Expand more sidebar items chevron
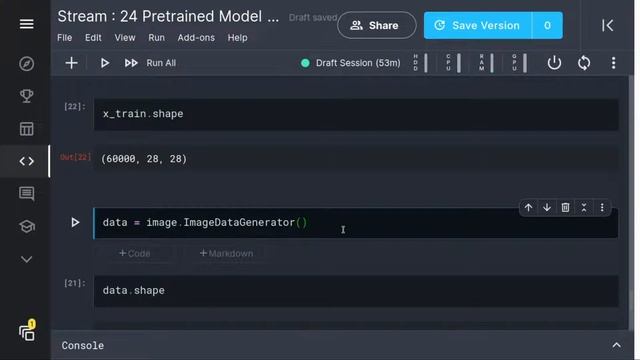Screen dimensions: 640x360 (x=27, y=259)
